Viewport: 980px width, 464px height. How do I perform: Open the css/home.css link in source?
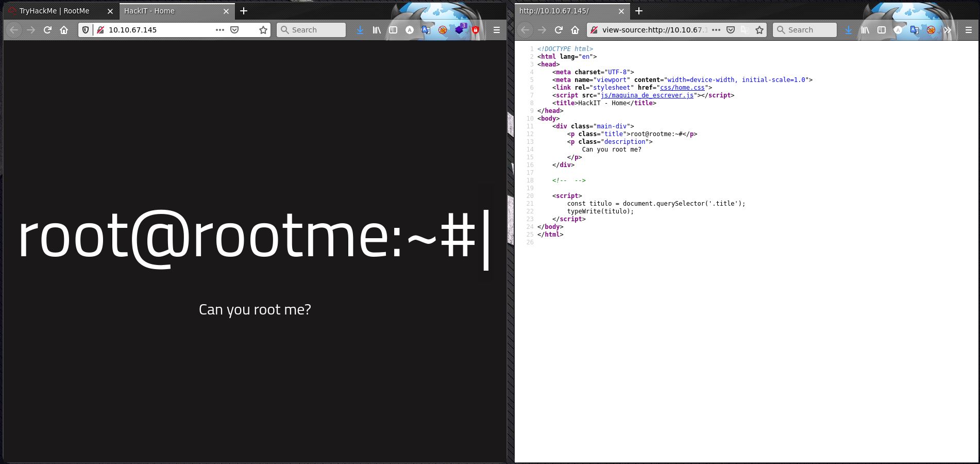pos(682,88)
